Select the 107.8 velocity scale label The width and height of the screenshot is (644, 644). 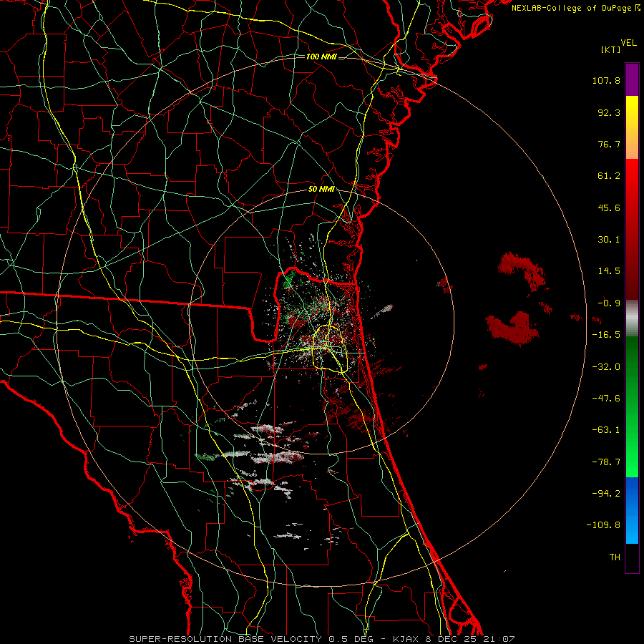tap(606, 80)
